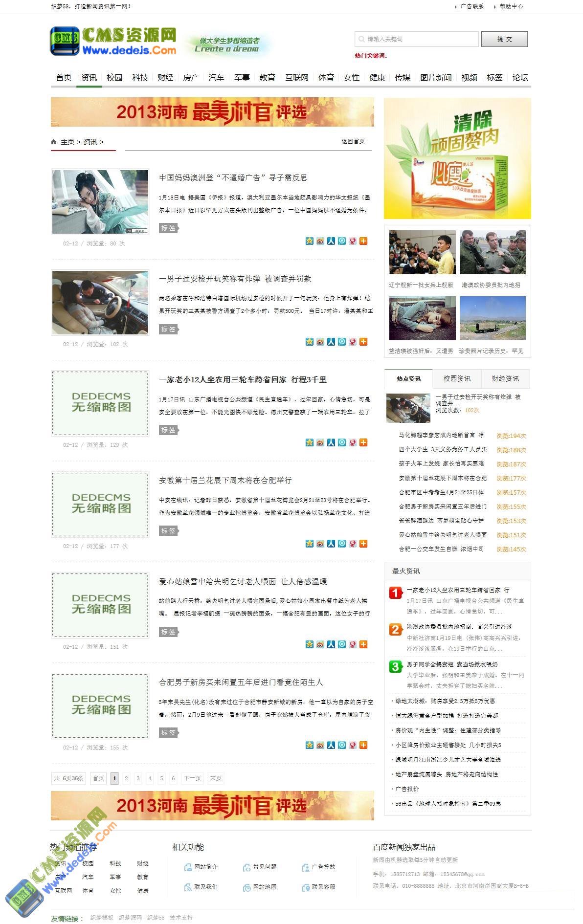This screenshot has height=924, width=583.
Task: Click the CMS资源网 site logo
Action: pos(113,41)
